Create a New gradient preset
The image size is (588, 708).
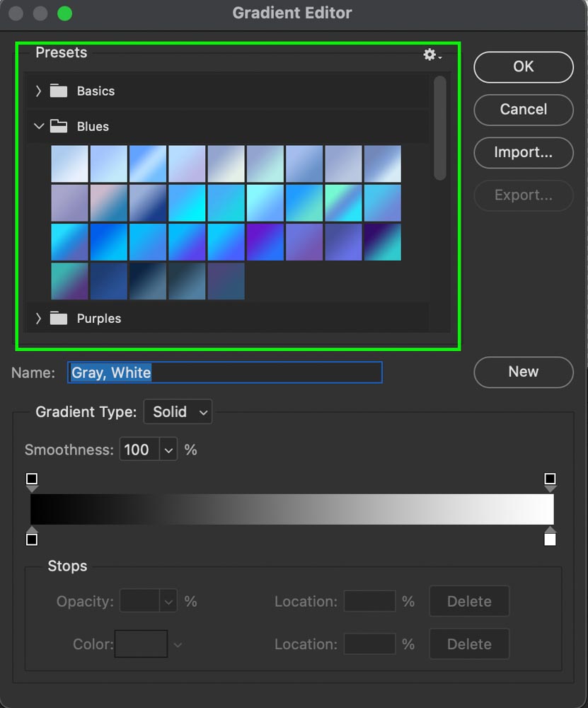(x=524, y=372)
